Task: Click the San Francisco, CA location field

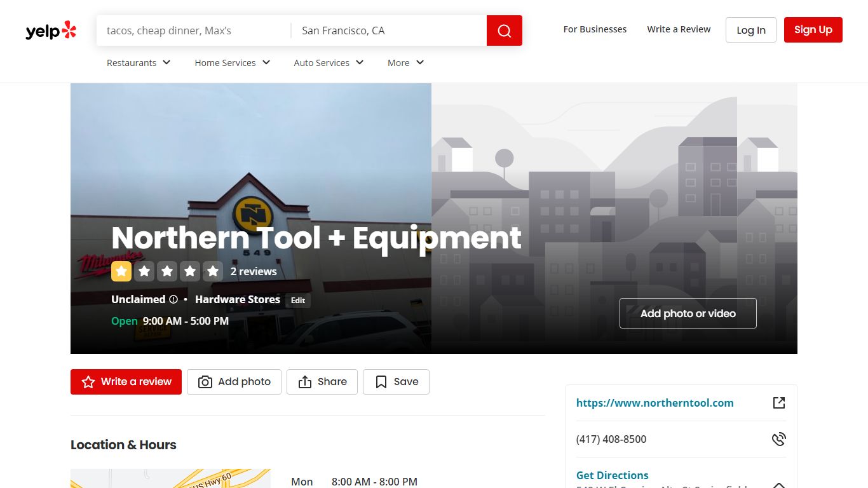Action: [389, 30]
